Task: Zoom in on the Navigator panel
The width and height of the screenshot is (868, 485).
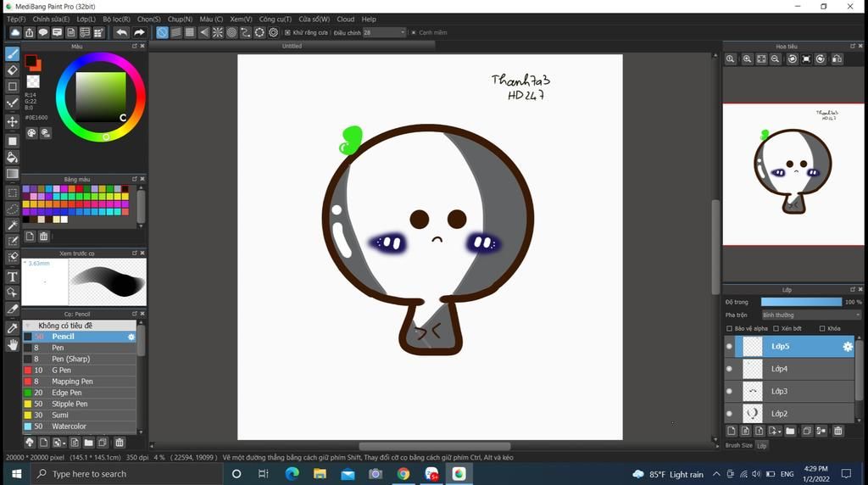Action: coord(748,59)
